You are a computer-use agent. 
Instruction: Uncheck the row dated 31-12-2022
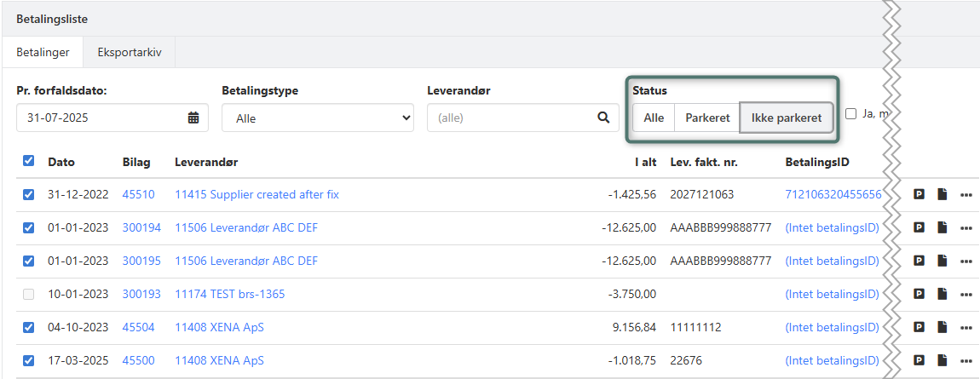click(29, 194)
